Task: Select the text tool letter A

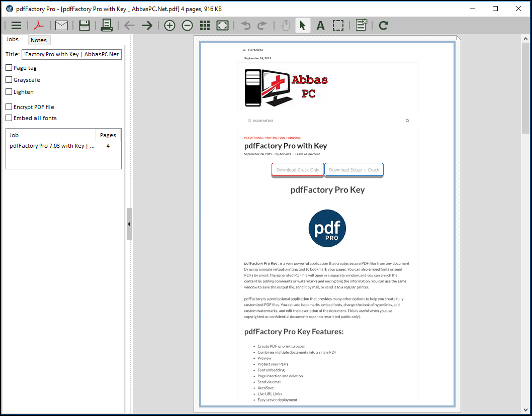Action: click(x=320, y=26)
